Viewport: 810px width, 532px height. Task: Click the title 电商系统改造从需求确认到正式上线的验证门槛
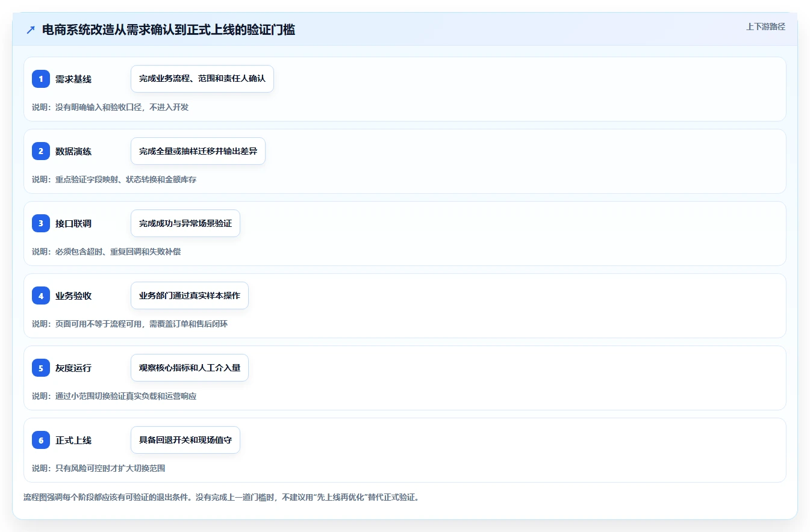tap(169, 29)
